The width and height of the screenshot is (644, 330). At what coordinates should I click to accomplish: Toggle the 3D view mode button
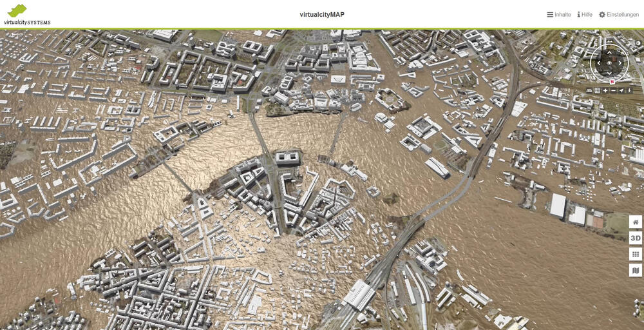click(635, 238)
